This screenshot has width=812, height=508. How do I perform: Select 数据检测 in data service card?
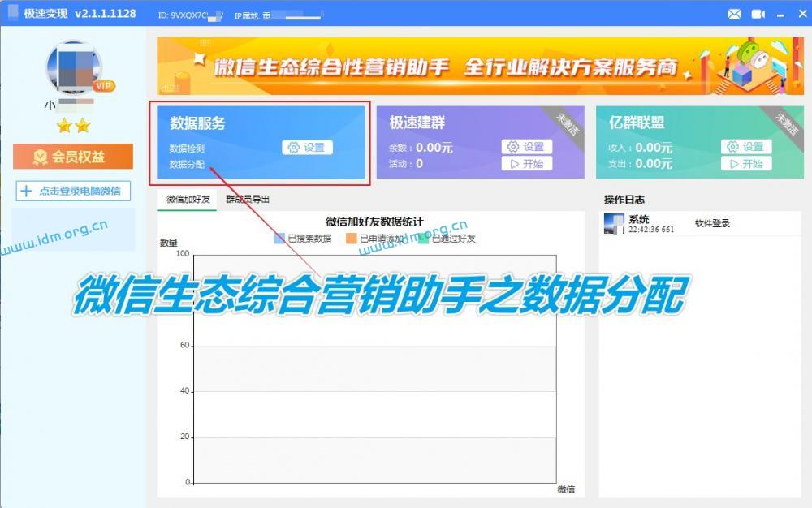point(187,149)
